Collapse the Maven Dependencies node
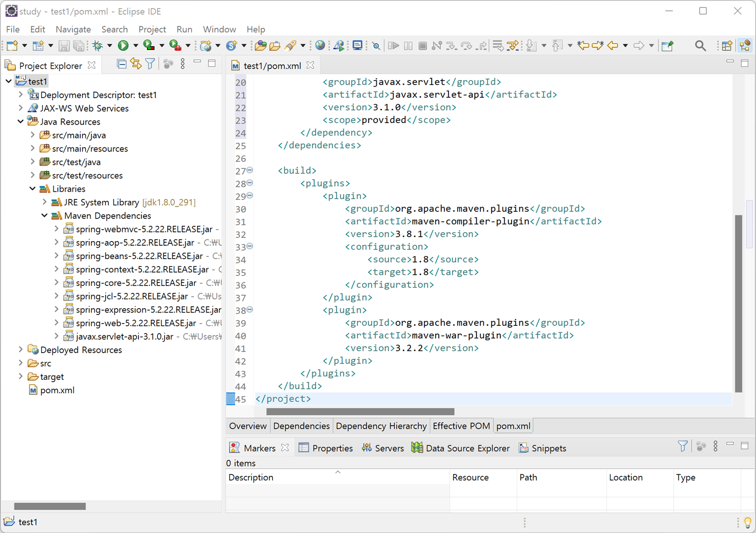Image resolution: width=756 pixels, height=533 pixels. click(x=44, y=216)
